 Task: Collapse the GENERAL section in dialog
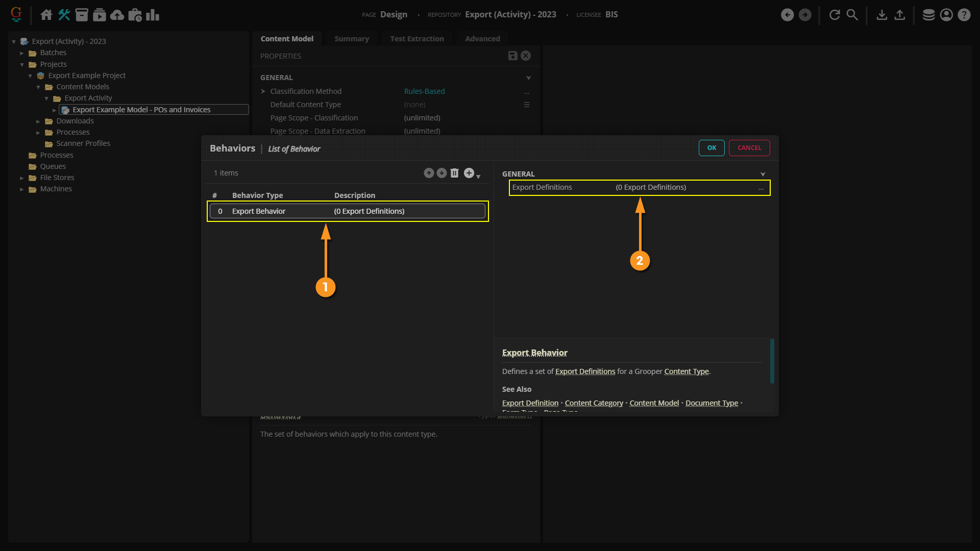point(763,174)
